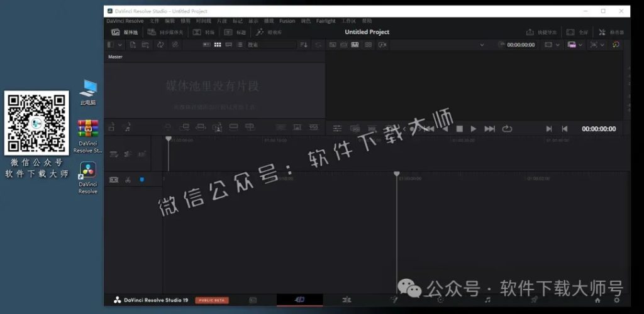Image resolution: width=644 pixels, height=314 pixels.
Task: Click the sync clips icon
Action: pos(160,45)
